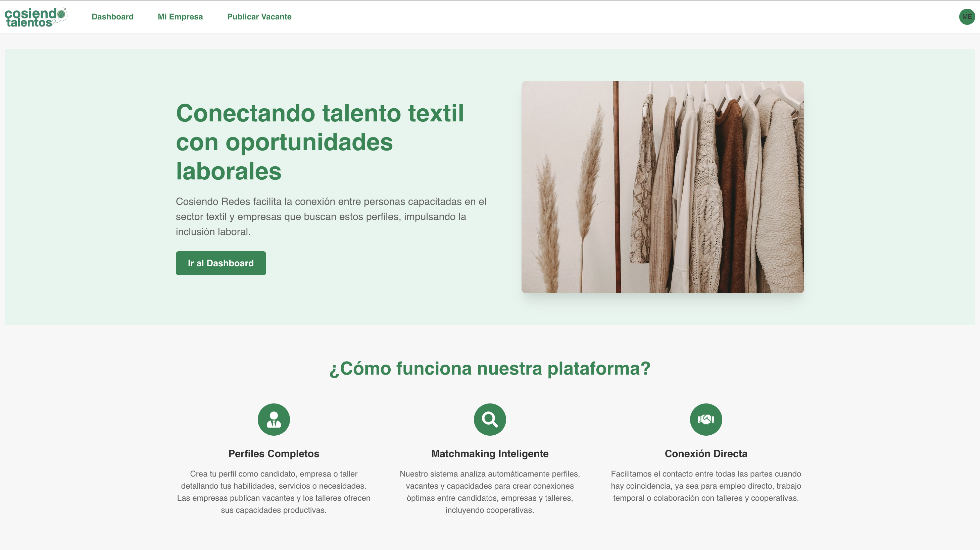This screenshot has width=980, height=550.
Task: Click the Cosiendo Redes description paragraph
Action: pyautogui.click(x=331, y=216)
